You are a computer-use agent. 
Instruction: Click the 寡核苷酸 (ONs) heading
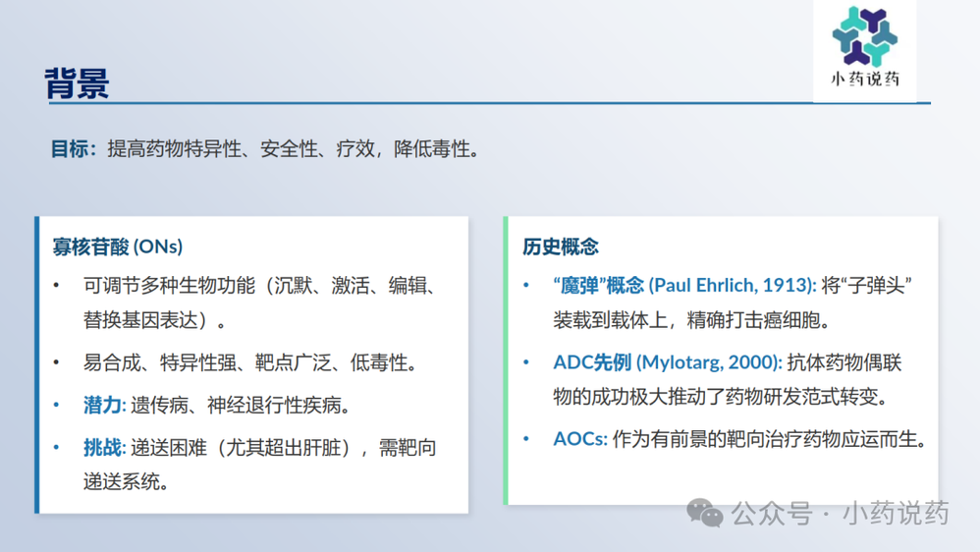click(x=118, y=247)
